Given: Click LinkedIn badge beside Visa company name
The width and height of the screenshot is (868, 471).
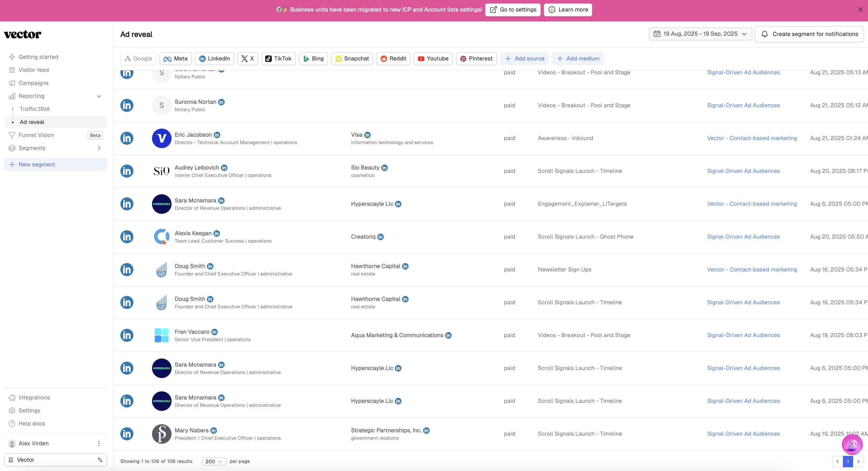Looking at the screenshot, I should 367,135.
